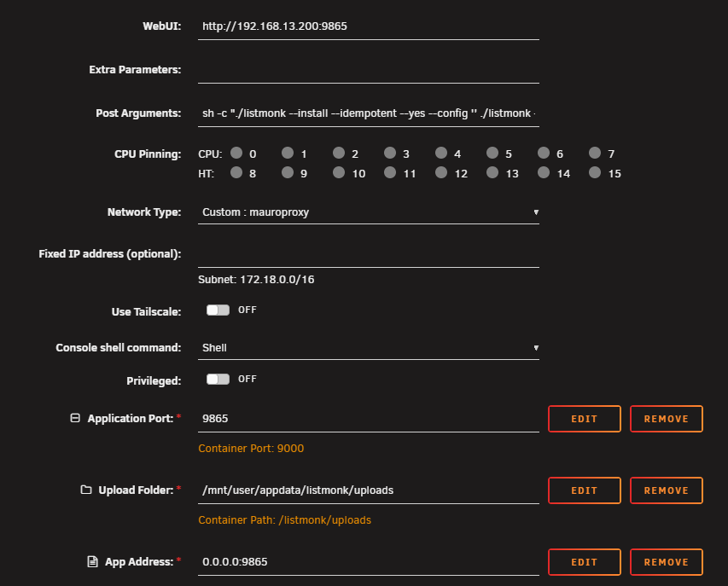This screenshot has height=586, width=728.
Task: Edit the App Address variable
Action: [584, 562]
